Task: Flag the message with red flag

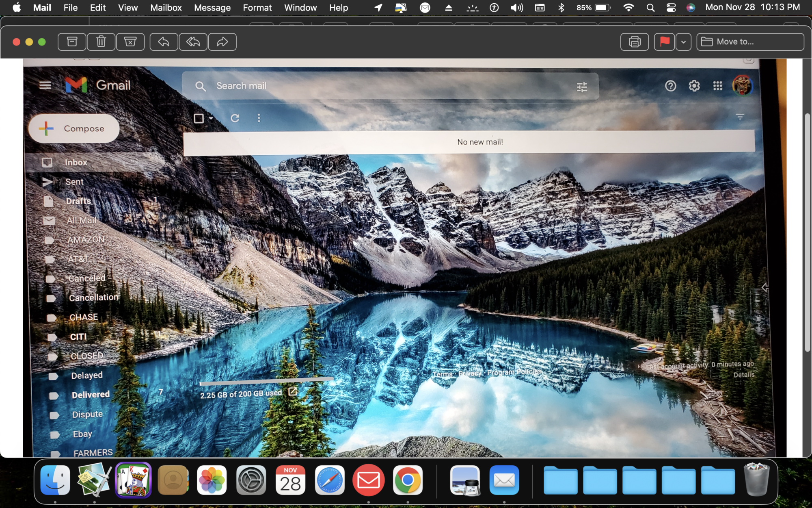Action: point(664,42)
